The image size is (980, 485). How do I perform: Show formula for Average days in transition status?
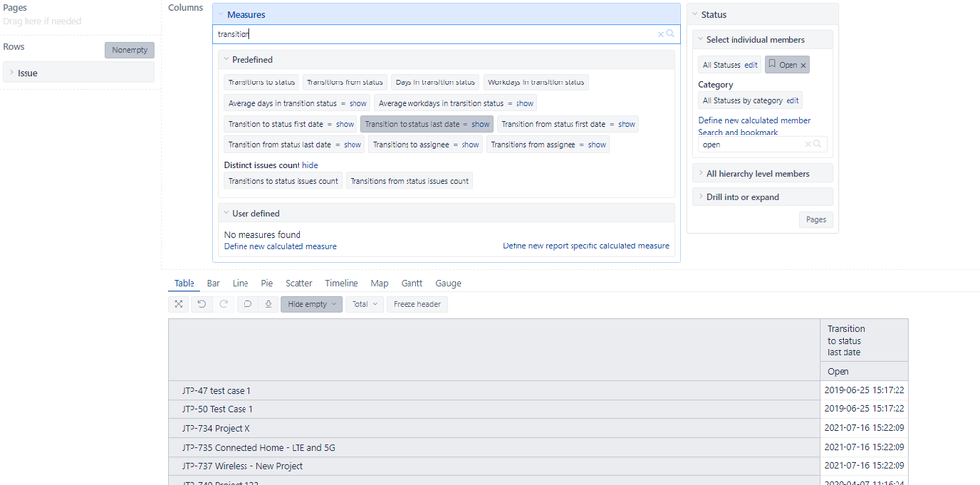pos(358,103)
